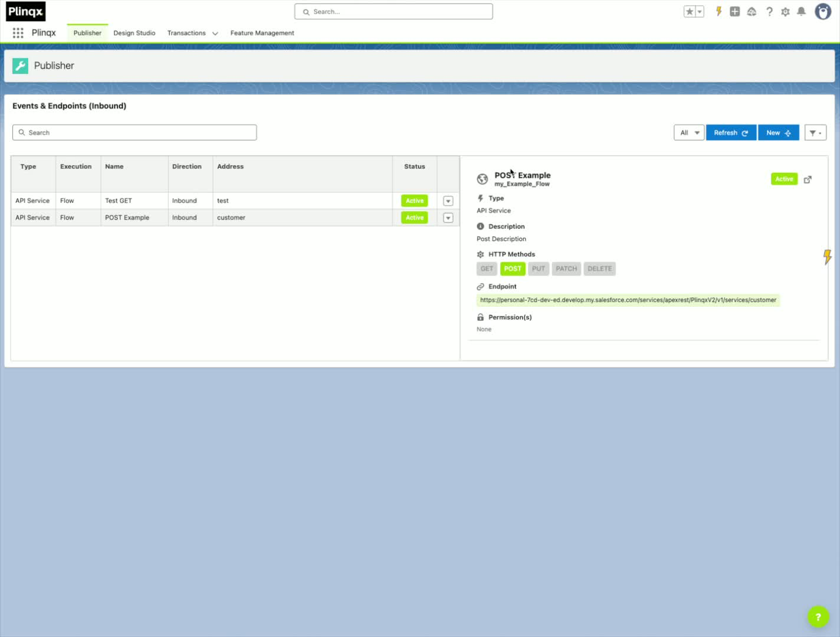The width and height of the screenshot is (840, 637).
Task: Switch to the Publisher tab
Action: pyautogui.click(x=87, y=33)
